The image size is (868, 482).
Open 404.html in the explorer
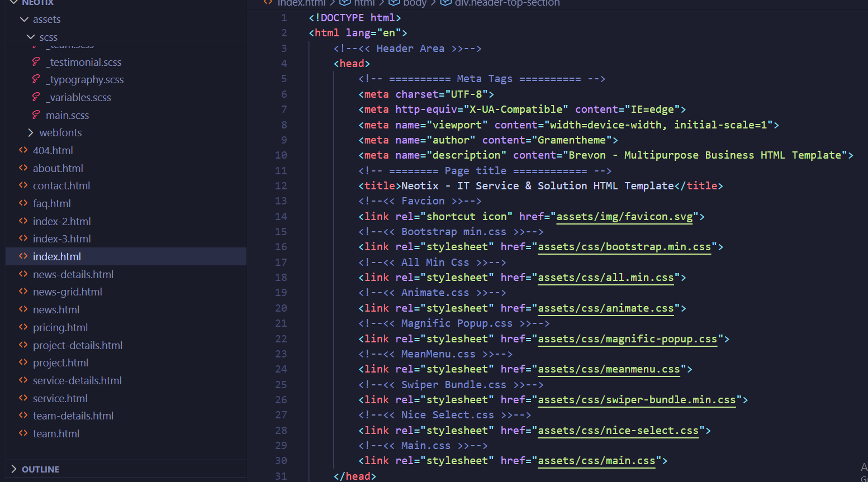53,150
